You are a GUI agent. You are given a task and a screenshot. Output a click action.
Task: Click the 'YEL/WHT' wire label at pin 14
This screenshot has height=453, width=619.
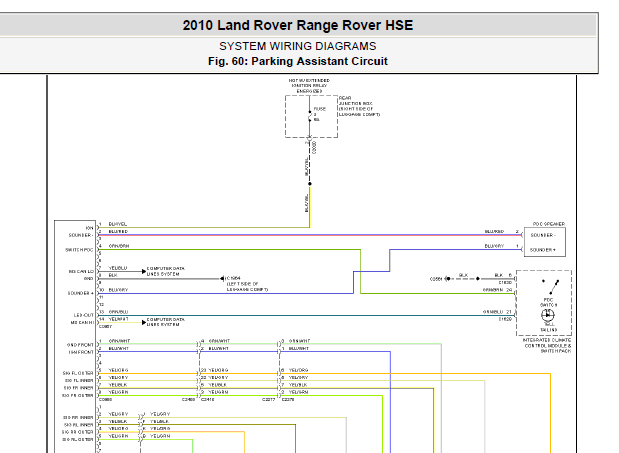point(118,319)
